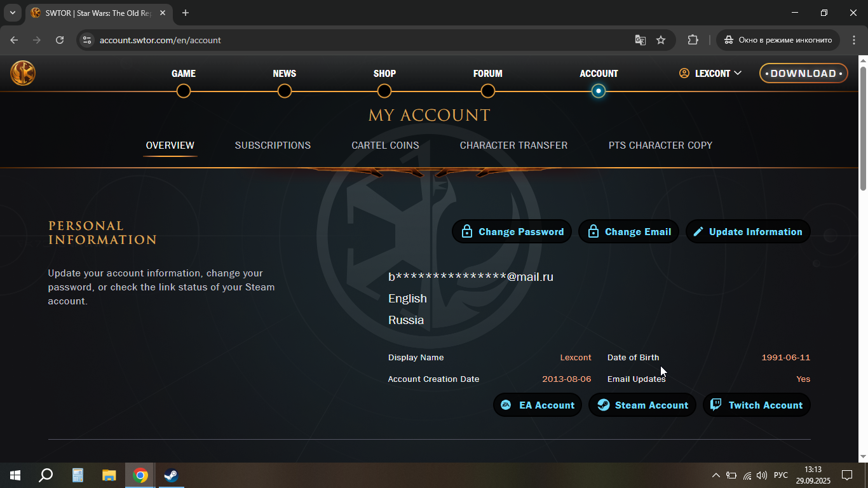Show hidden system tray icons

click(716, 475)
